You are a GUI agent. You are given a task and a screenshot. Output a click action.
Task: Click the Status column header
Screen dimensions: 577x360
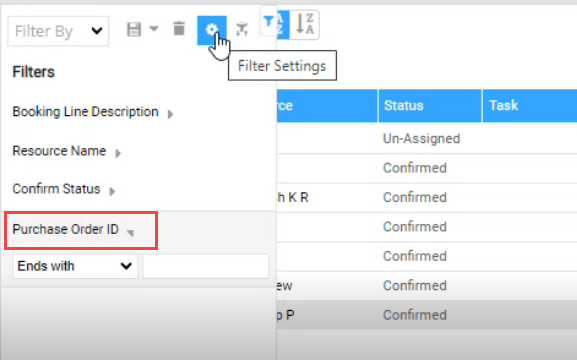[430, 106]
